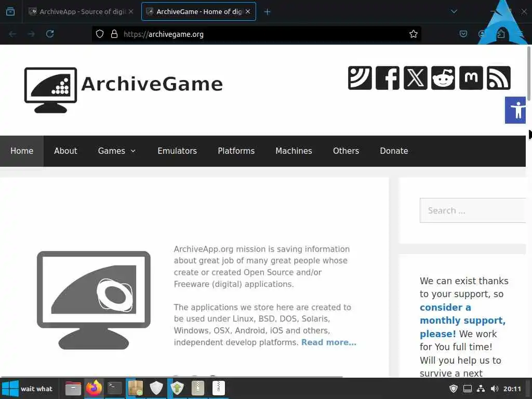Reload the current page
The image size is (532, 399).
[x=50, y=34]
